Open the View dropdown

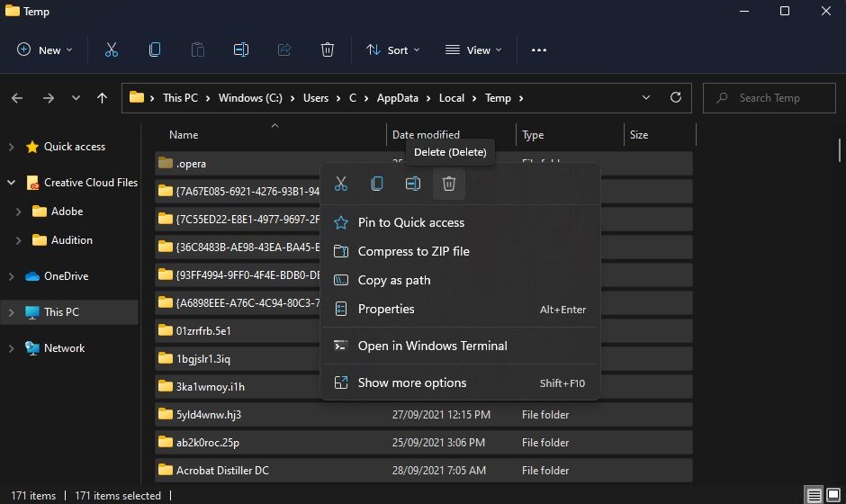[x=473, y=50]
